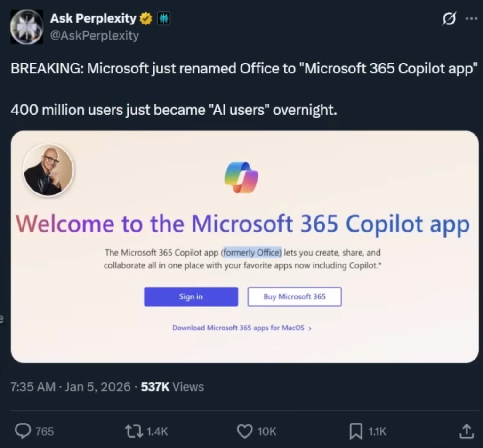Click the affiliate badge beside the verified checkmark

tap(163, 19)
